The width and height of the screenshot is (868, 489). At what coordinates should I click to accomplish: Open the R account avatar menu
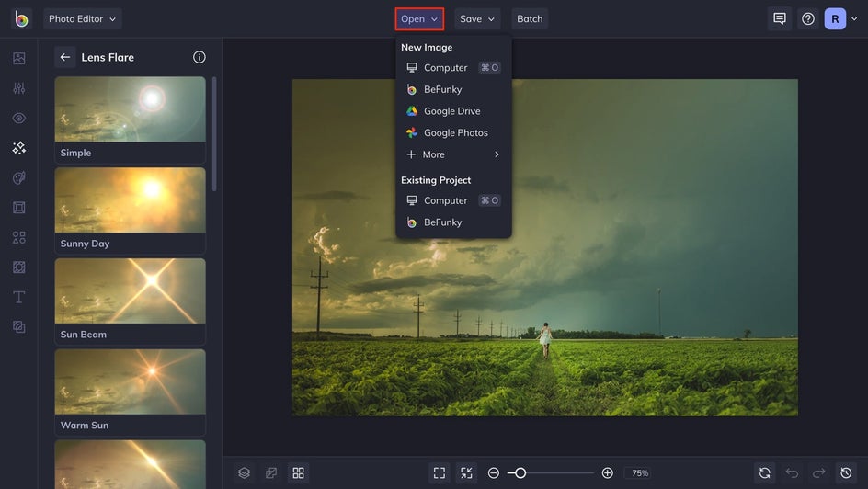[x=835, y=18]
